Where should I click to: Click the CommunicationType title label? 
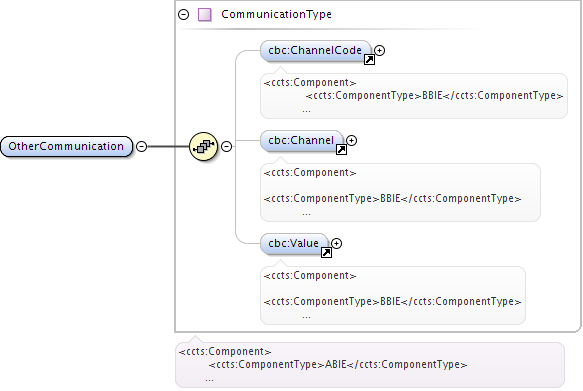pos(276,14)
